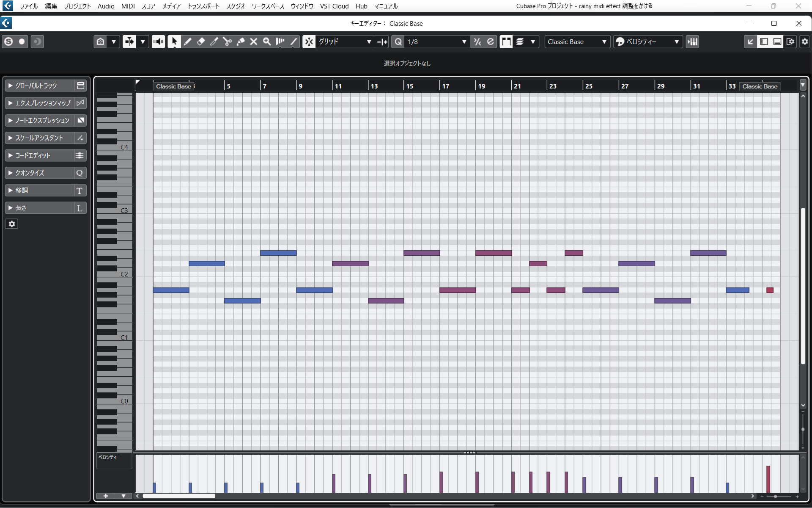
Task: Open the トランスポート menu
Action: (203, 6)
